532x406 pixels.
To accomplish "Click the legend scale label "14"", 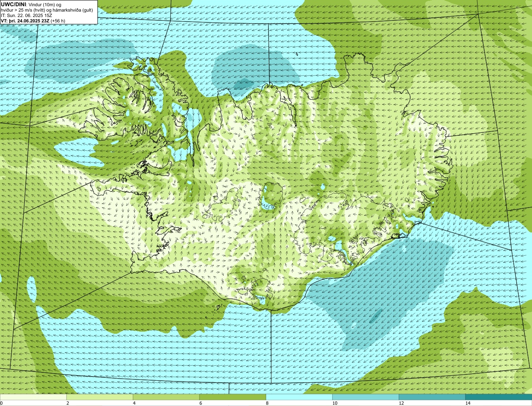I will 468,403.
